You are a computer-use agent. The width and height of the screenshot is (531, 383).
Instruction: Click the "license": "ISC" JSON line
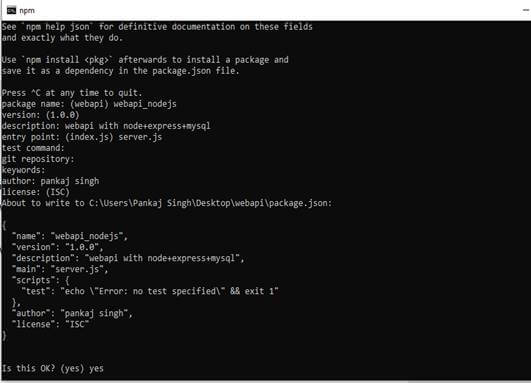50,324
